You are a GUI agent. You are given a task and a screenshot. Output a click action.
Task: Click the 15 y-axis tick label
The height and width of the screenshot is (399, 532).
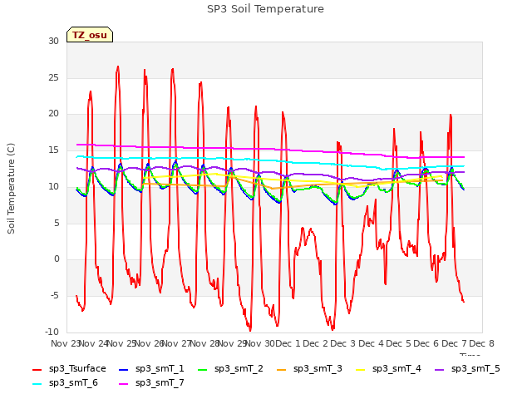click(53, 150)
